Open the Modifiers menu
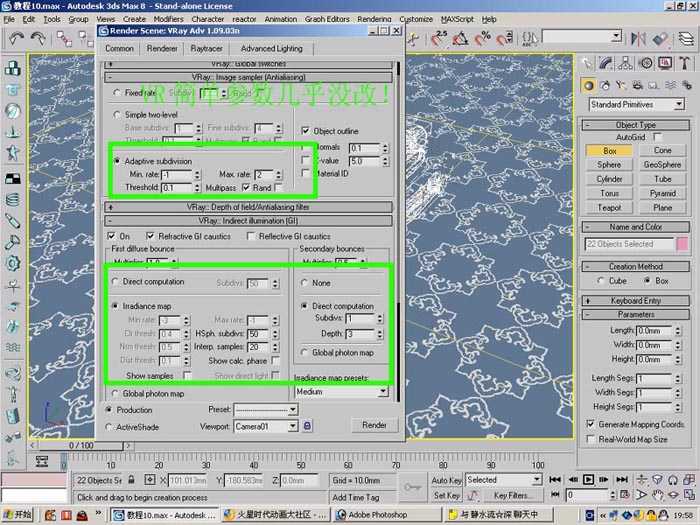Screen dimensions: 700x525 [x=168, y=19]
